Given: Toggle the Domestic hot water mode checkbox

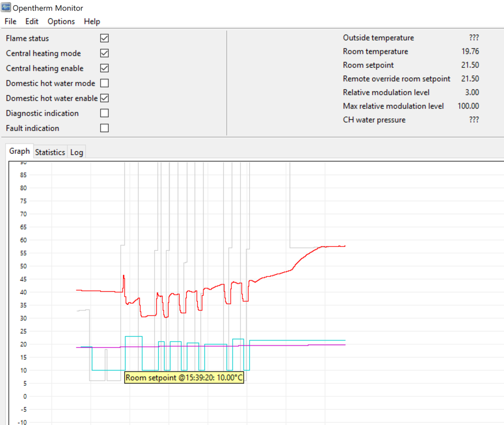Looking at the screenshot, I should click(104, 83).
